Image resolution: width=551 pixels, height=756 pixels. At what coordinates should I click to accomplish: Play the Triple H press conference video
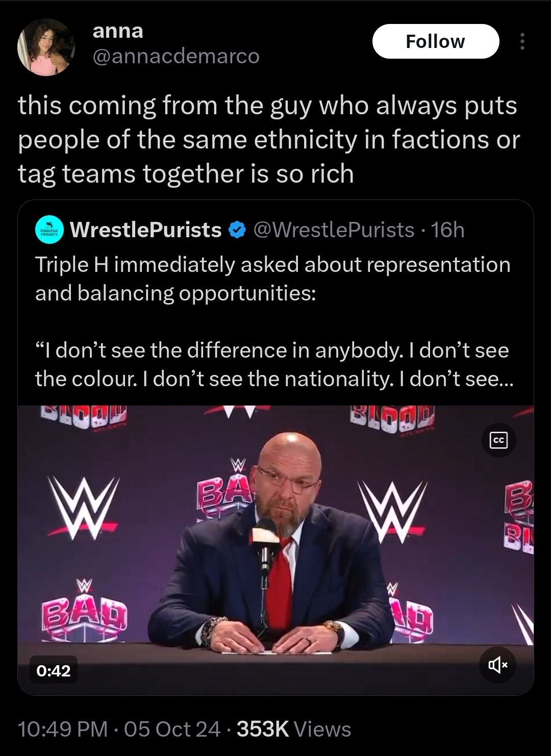275,550
